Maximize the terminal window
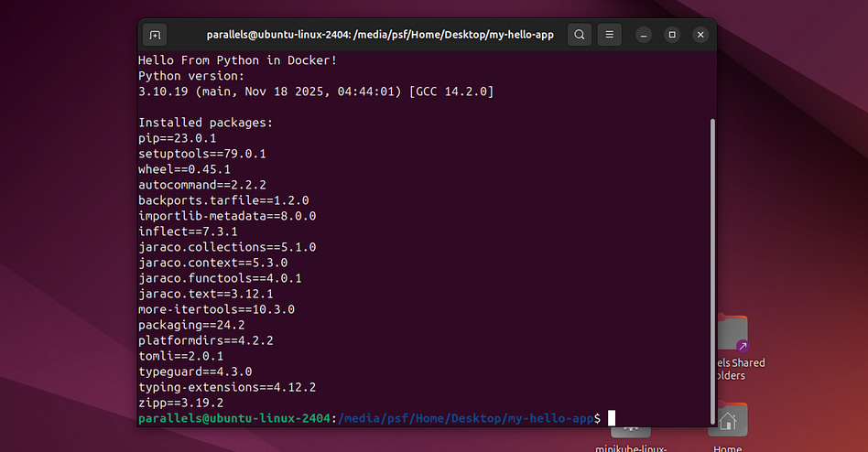This screenshot has height=452, width=868. (672, 35)
